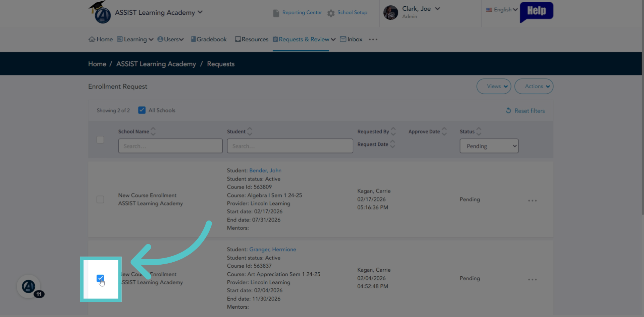Screen dimensions: 644x317
Task: Open the floating ASSIST widget with badge 11
Action: point(29,286)
